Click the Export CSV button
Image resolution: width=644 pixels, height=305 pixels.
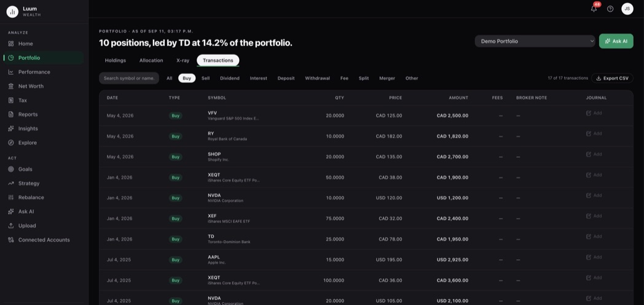(612, 79)
